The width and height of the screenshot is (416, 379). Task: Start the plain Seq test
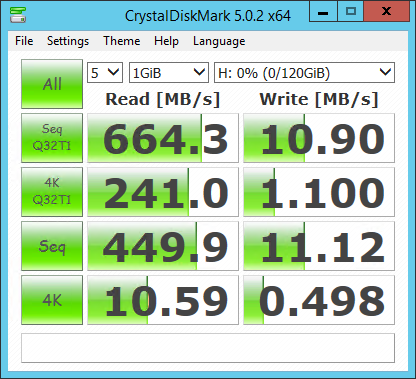click(x=52, y=246)
